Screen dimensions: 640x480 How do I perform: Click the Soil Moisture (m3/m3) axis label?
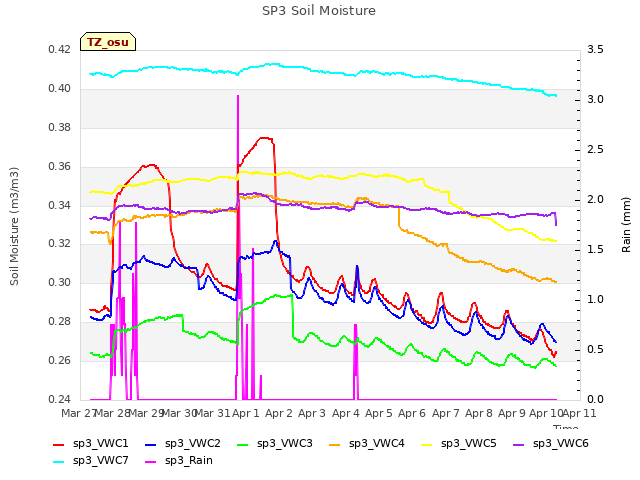[x=14, y=226]
